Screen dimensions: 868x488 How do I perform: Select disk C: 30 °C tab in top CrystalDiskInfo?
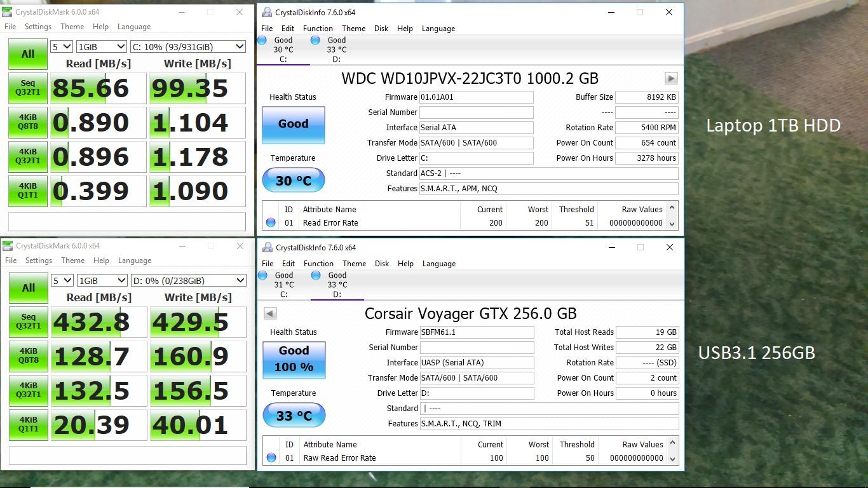[283, 50]
